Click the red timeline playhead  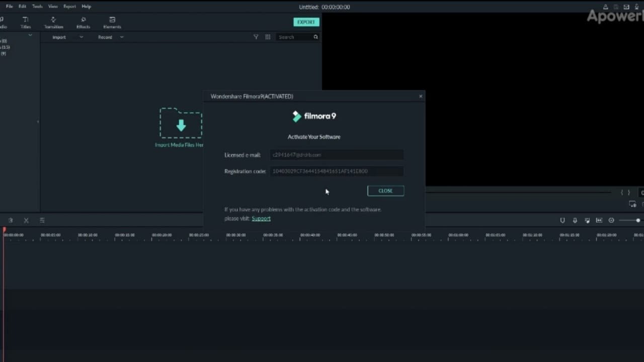5,230
